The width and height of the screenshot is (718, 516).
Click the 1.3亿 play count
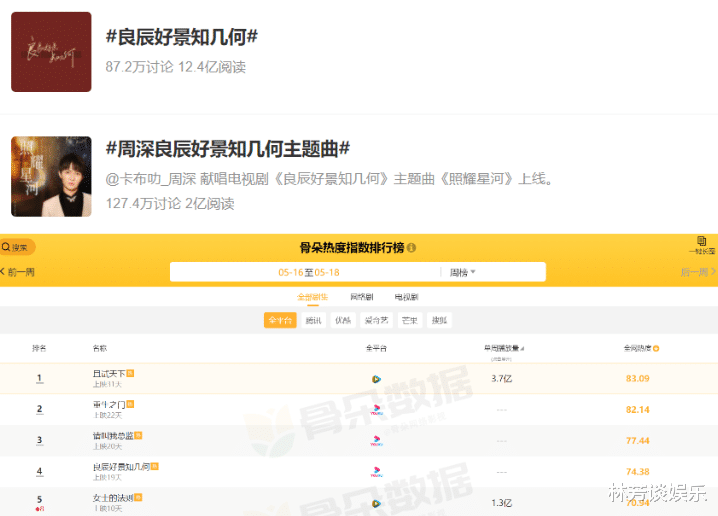501,503
